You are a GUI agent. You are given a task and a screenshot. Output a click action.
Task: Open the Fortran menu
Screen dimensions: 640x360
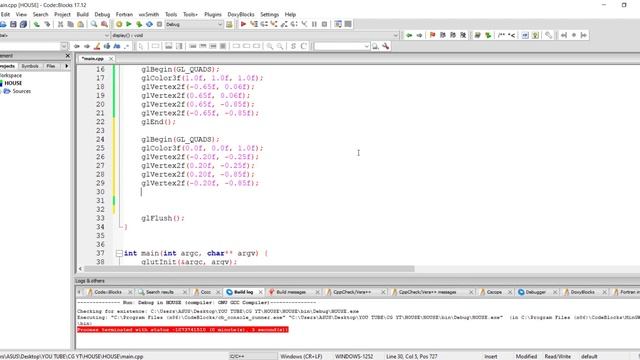click(124, 14)
